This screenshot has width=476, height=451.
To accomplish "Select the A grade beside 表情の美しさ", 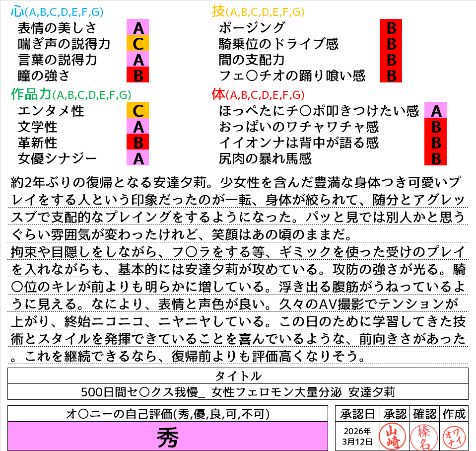I will coord(138,27).
